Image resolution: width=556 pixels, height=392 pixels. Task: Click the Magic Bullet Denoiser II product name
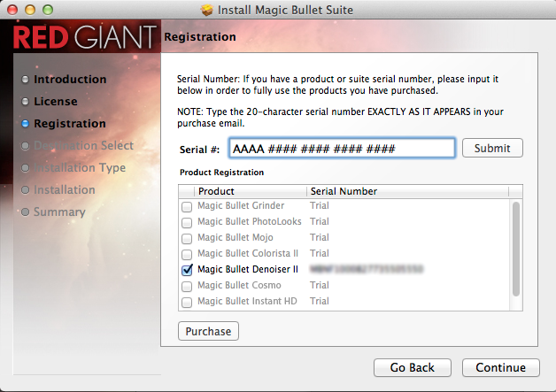(248, 269)
